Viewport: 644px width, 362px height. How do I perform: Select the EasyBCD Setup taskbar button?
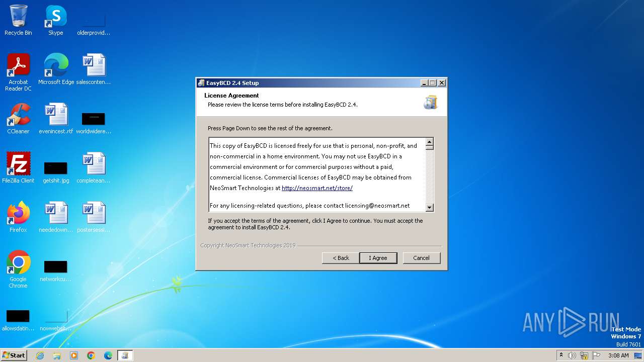125,355
